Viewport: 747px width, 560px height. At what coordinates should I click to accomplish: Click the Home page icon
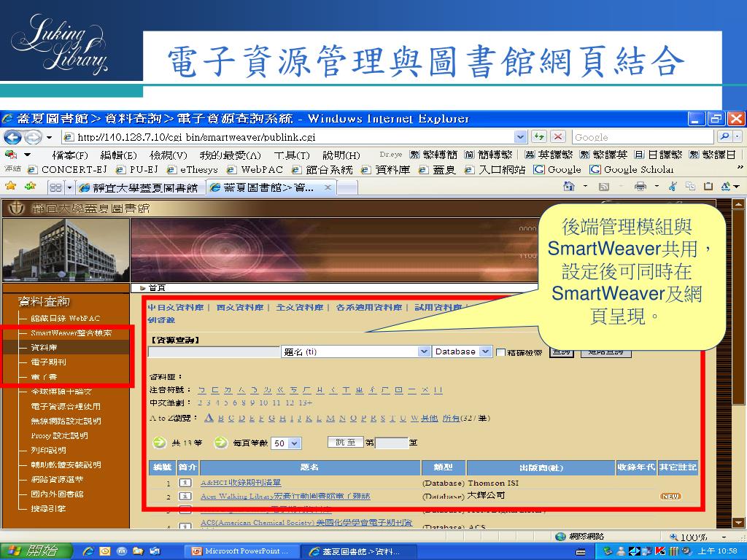(569, 187)
